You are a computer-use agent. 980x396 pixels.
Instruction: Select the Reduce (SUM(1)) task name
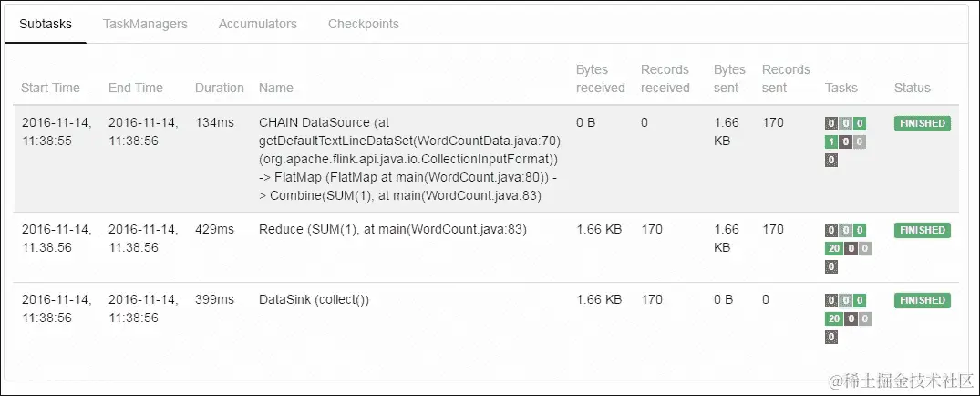(393, 230)
